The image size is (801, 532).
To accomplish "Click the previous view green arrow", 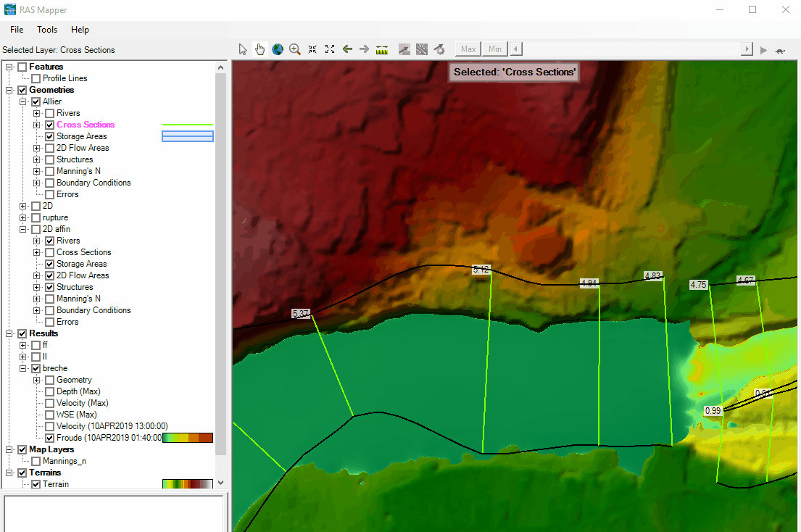I will pos(347,49).
